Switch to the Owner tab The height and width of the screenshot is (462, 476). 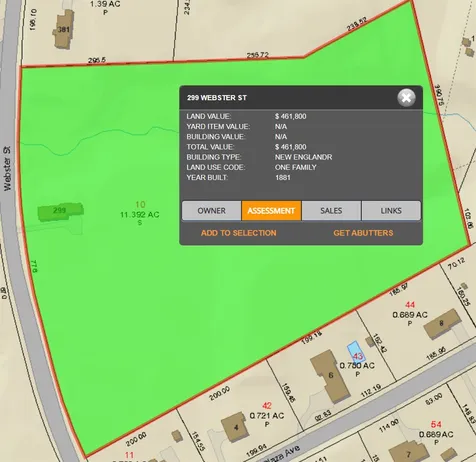(212, 211)
